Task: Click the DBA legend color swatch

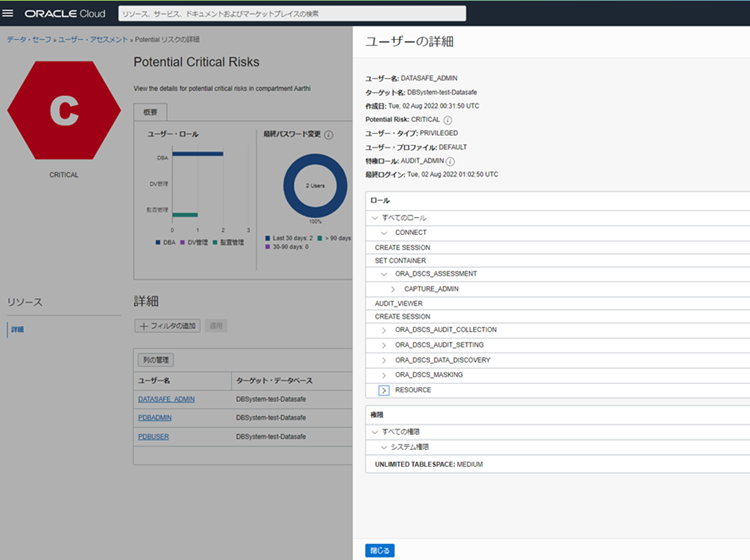Action: click(158, 242)
